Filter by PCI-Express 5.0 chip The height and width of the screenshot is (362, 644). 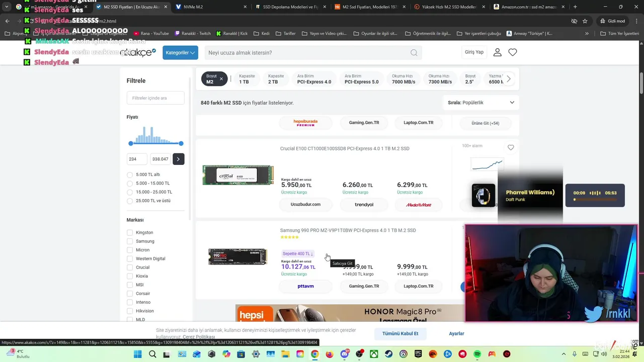(362, 79)
